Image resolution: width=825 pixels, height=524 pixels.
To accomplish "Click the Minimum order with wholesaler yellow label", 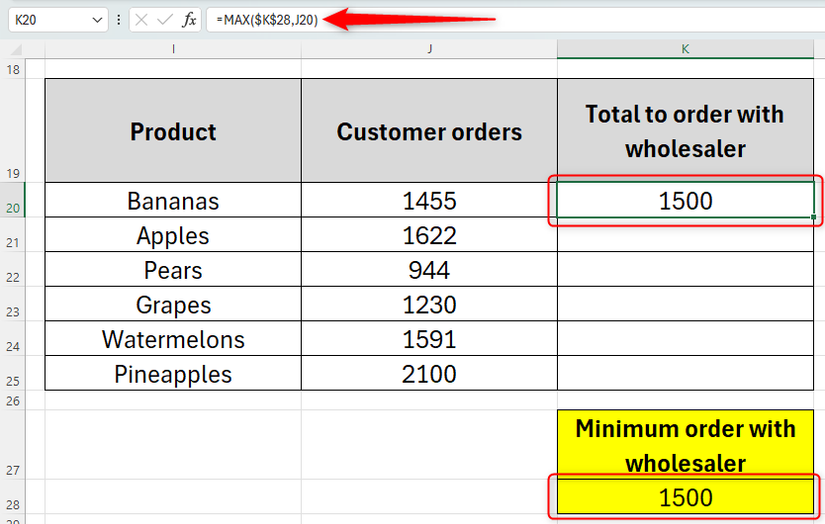I will pos(686,445).
